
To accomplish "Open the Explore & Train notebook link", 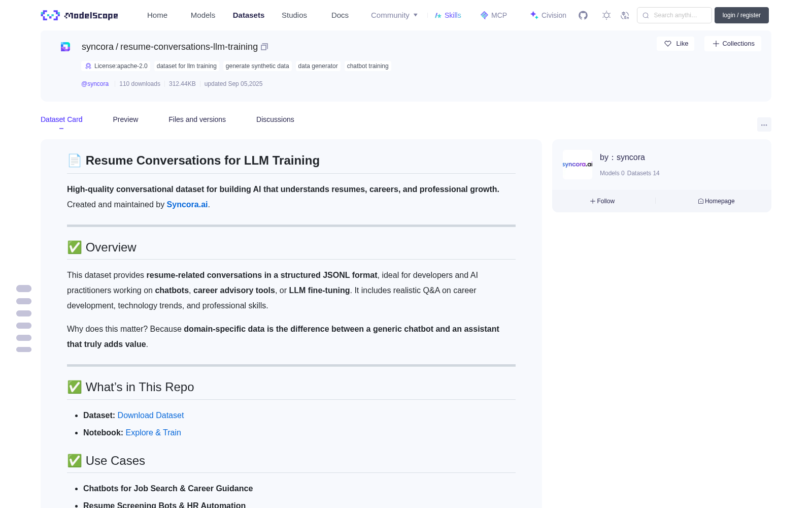I will [153, 432].
